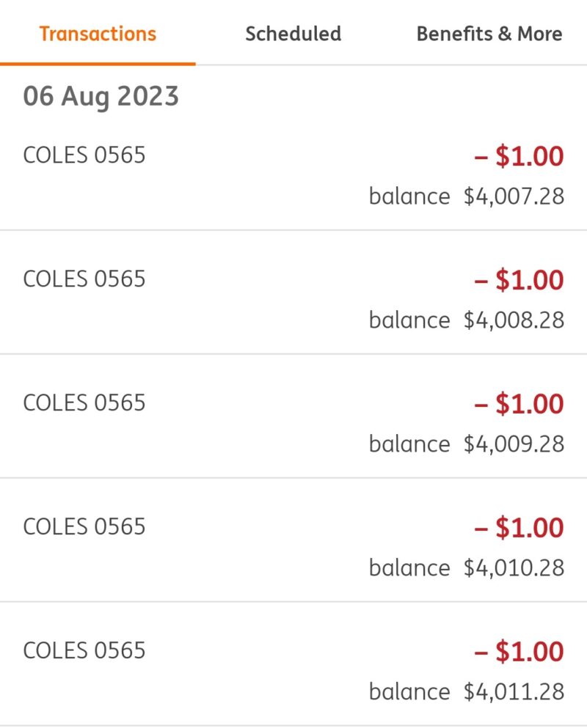Select the balance $4,009.28 text
The height and width of the screenshot is (728, 587).
point(467,444)
